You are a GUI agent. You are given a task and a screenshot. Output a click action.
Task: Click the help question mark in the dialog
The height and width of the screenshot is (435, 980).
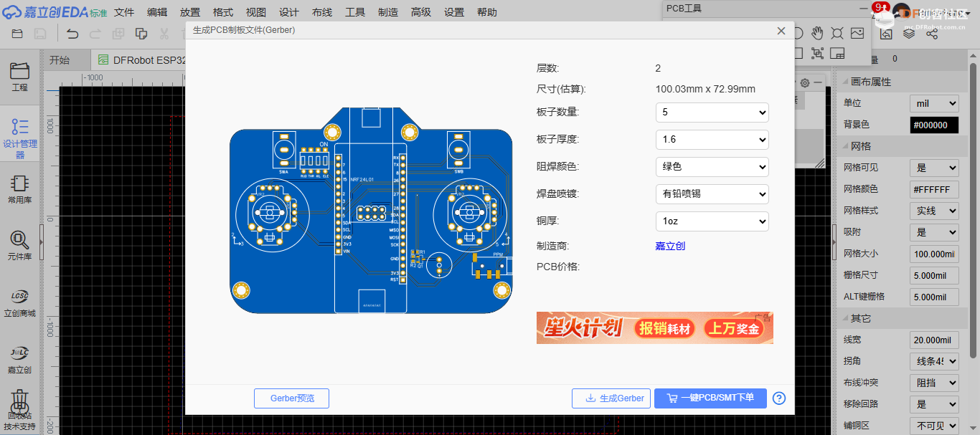(779, 398)
